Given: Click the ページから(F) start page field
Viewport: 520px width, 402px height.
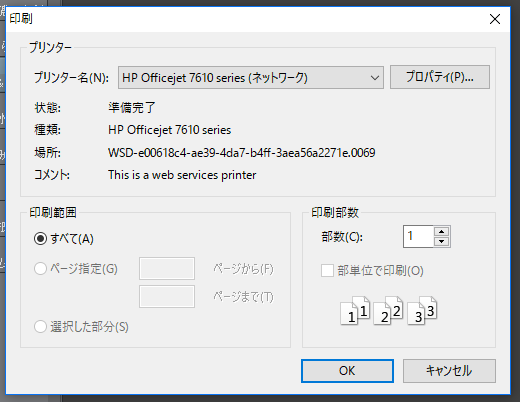Looking at the screenshot, I should click(x=167, y=268).
